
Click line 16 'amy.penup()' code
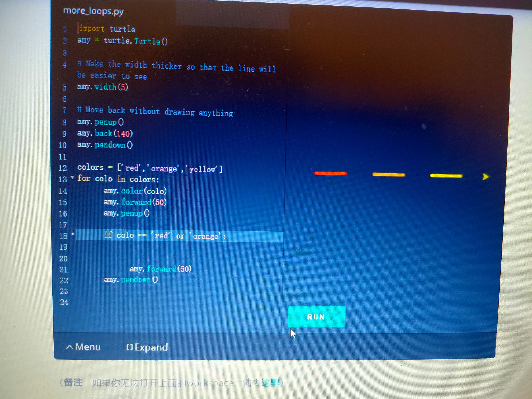(127, 213)
